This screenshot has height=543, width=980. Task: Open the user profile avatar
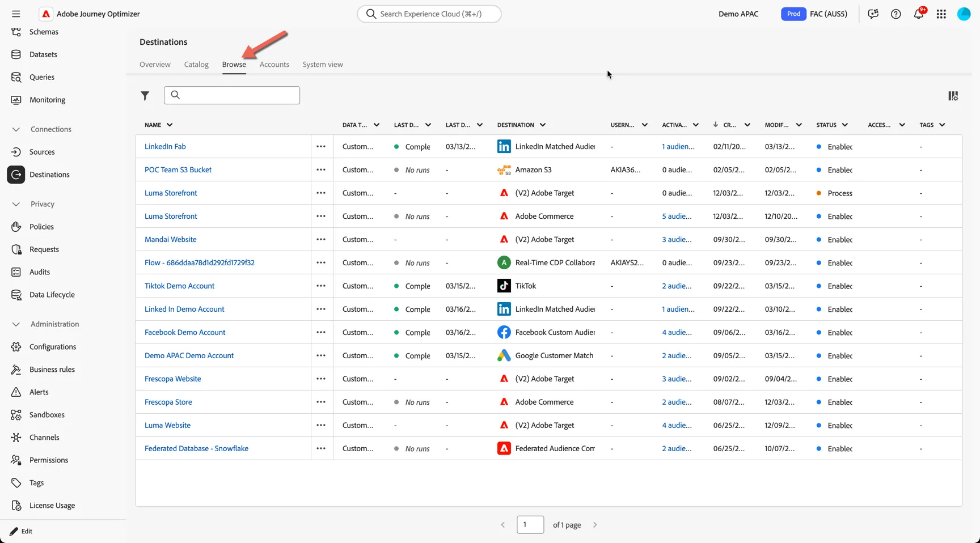point(964,14)
